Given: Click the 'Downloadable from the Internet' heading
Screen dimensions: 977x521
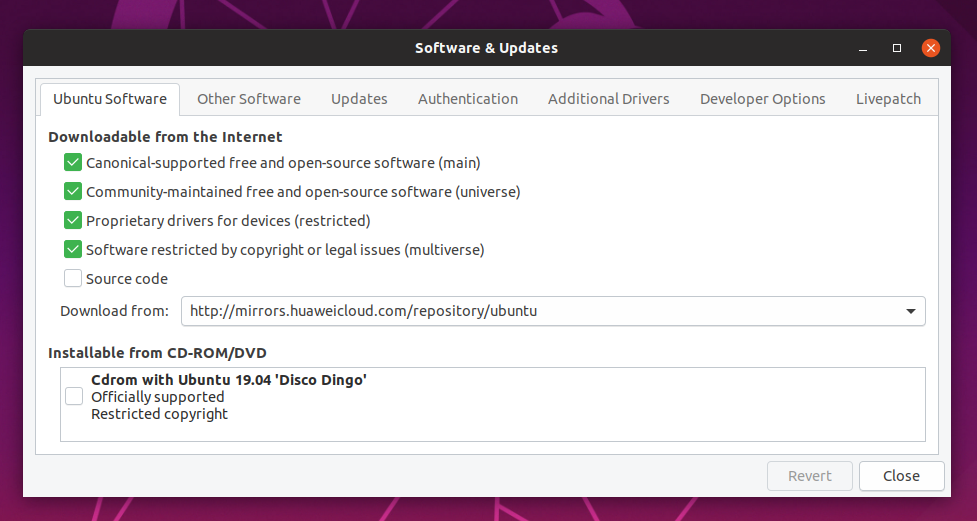Looking at the screenshot, I should tap(165, 136).
